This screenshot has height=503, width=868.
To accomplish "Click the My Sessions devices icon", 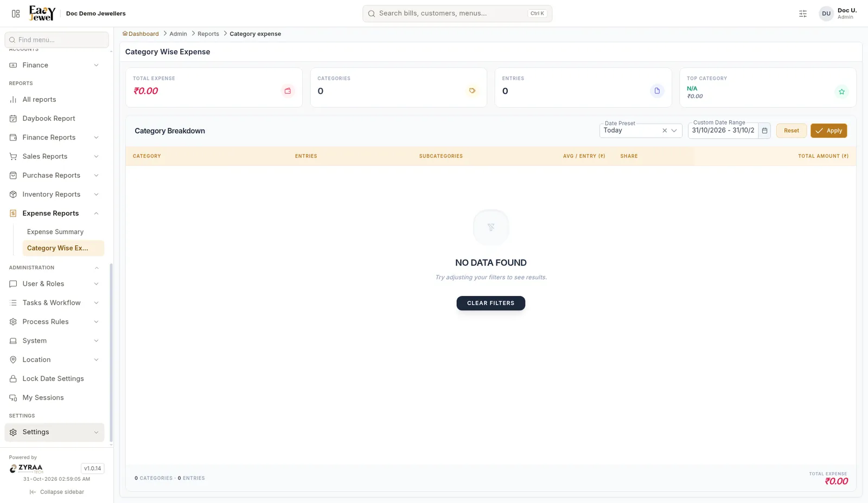I will pyautogui.click(x=13, y=398).
